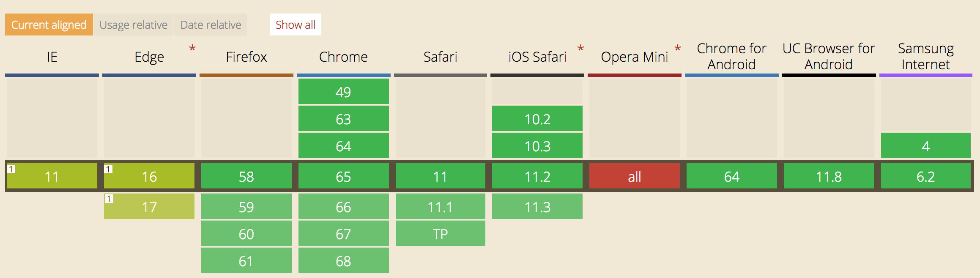Select Chrome for Android 64 cell
Viewport: 980px width, 278px height.
coord(732,176)
